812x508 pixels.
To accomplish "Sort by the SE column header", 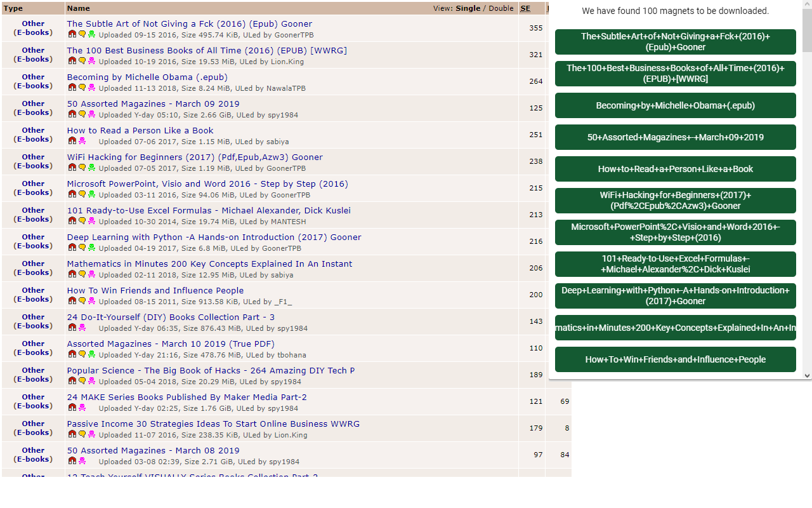I will point(525,8).
